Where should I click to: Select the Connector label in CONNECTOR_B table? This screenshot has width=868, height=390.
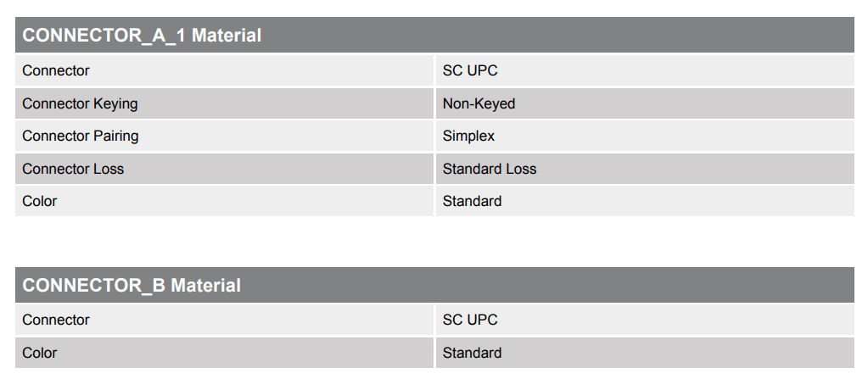56,320
